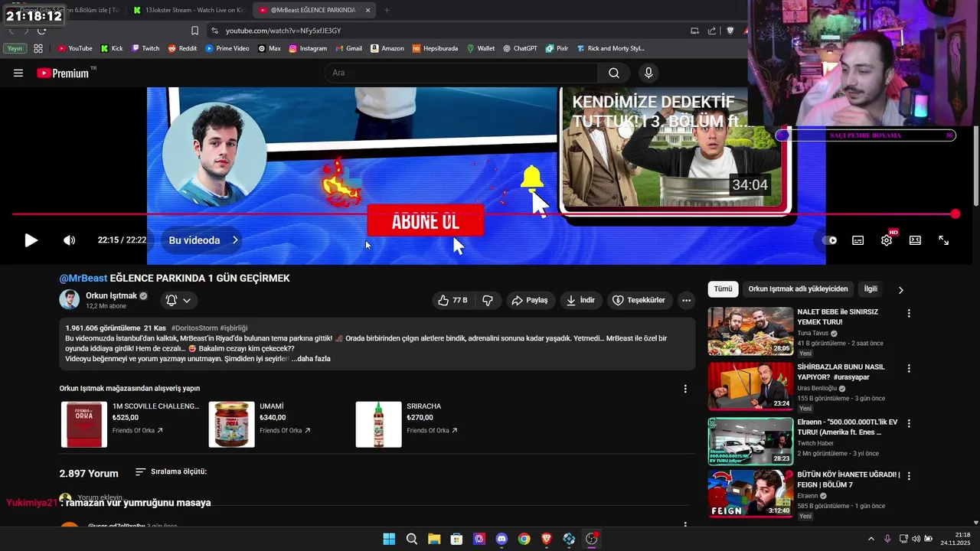
Task: Click the ABONE OL end-screen button
Action: coord(426,221)
